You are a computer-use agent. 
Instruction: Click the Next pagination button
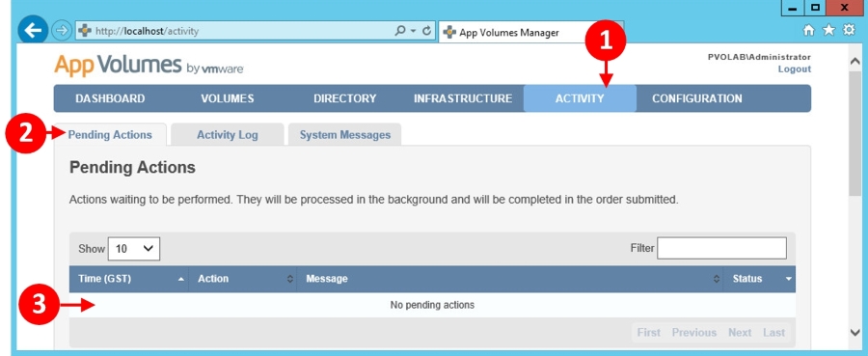coord(740,332)
